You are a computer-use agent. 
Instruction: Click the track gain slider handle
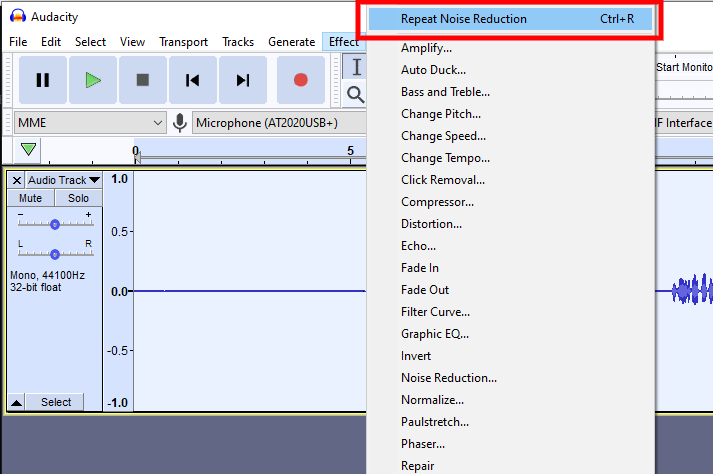pyautogui.click(x=55, y=224)
